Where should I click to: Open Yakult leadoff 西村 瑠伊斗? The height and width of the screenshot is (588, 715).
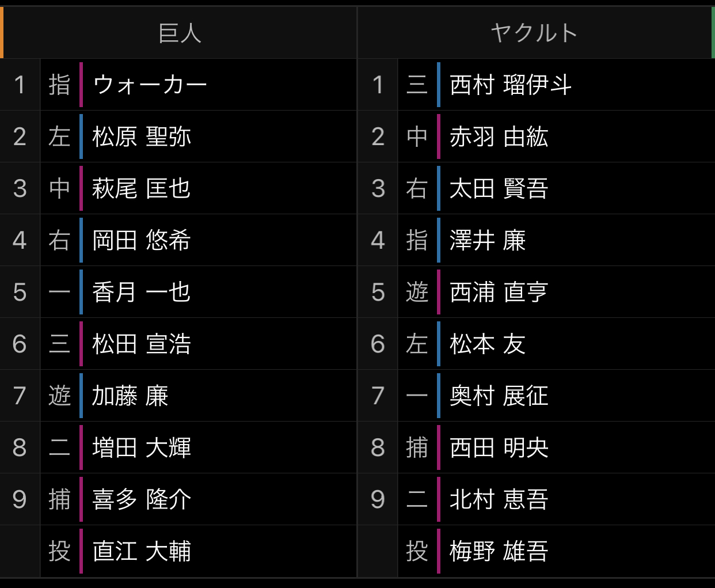pos(537,85)
